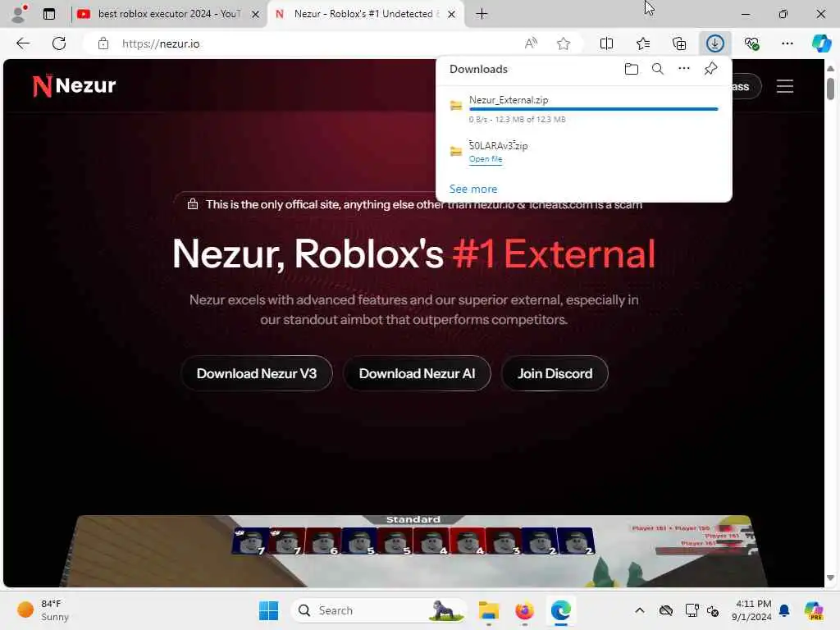Open Nezur site hamburger menu
Viewport: 840px width, 630px height.
785,86
